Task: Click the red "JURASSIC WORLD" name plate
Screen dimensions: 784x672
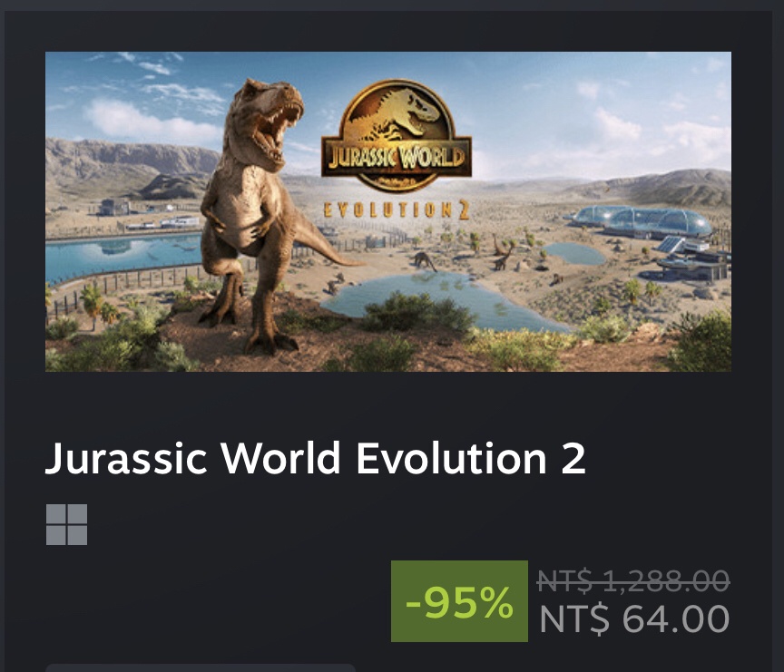Action: point(397,156)
